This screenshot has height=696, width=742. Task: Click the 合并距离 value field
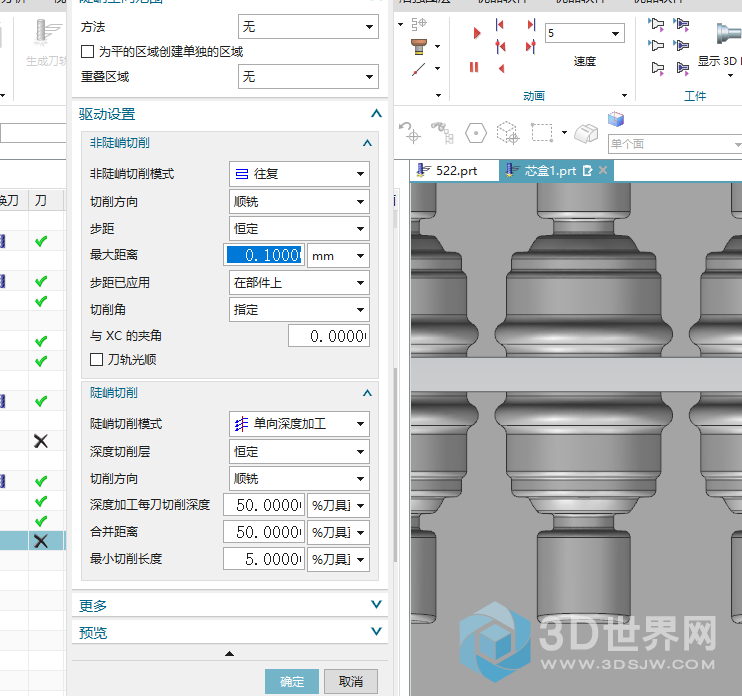264,533
